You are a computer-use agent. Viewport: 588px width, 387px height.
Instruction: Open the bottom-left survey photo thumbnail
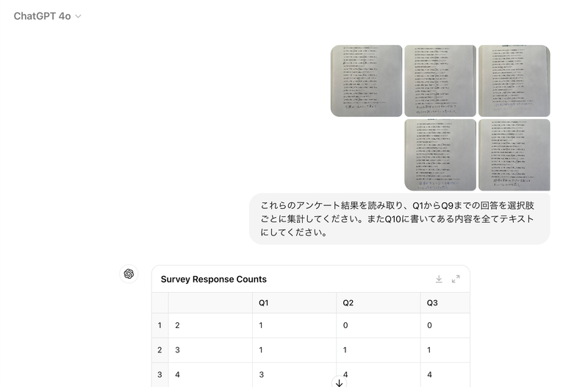440,155
